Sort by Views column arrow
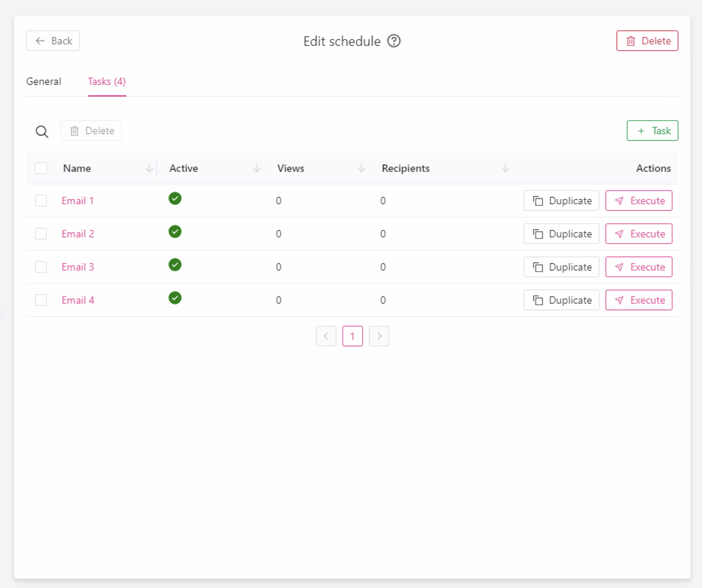Viewport: 702px width, 588px height. tap(361, 169)
